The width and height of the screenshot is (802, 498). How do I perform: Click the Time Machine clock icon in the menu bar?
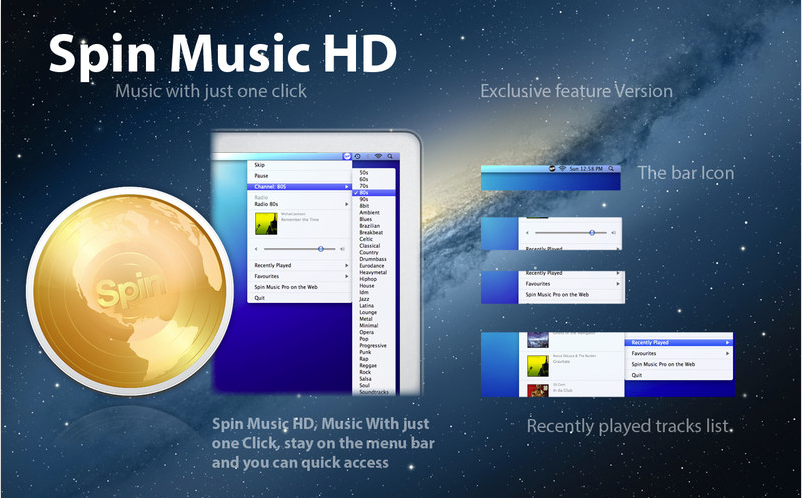(x=358, y=155)
